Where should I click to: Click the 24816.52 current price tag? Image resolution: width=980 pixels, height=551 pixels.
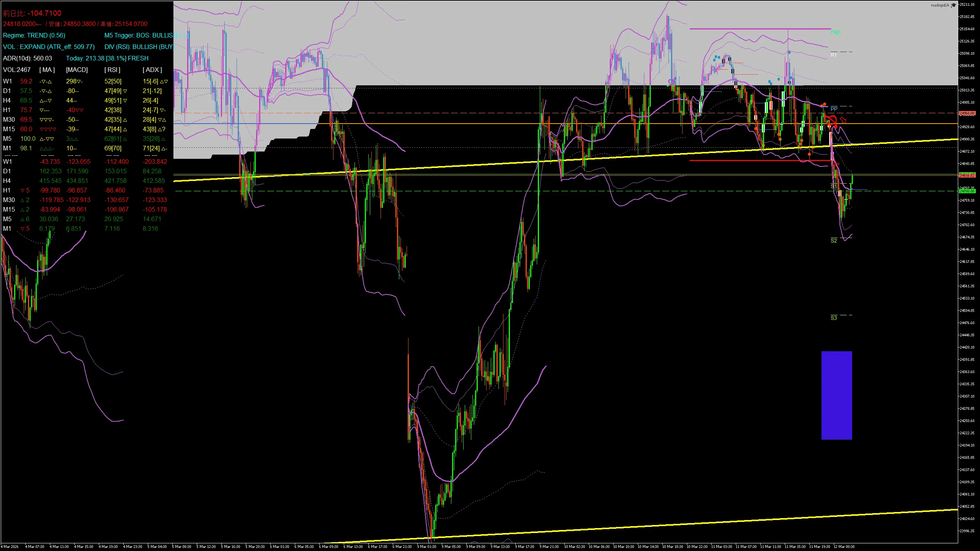967,175
